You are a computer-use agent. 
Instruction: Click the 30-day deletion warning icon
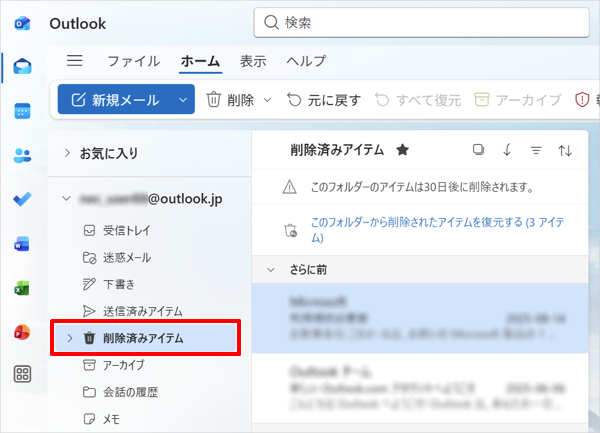pyautogui.click(x=290, y=187)
